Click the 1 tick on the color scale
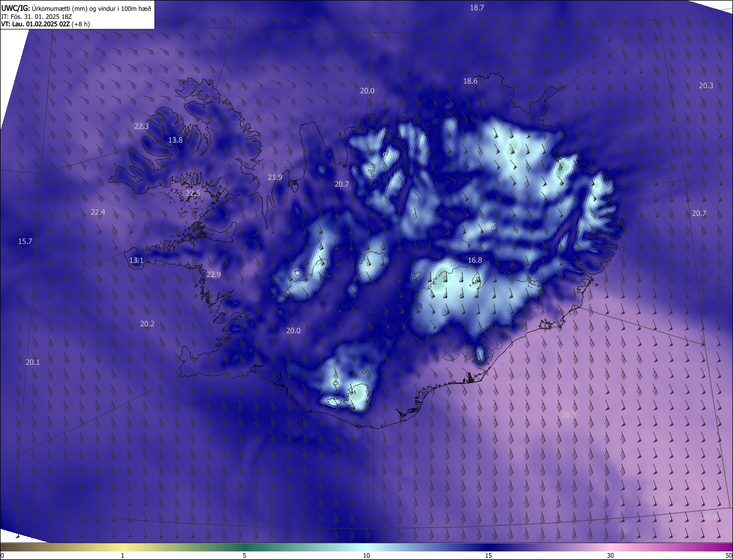This screenshot has height=560, width=733. [123, 556]
